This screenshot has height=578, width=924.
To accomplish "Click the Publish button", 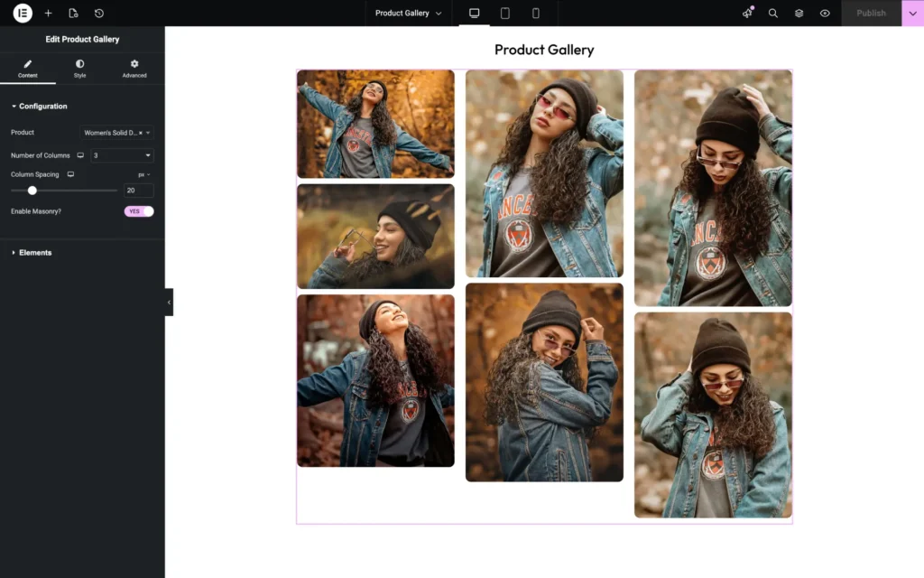I will coord(869,14).
